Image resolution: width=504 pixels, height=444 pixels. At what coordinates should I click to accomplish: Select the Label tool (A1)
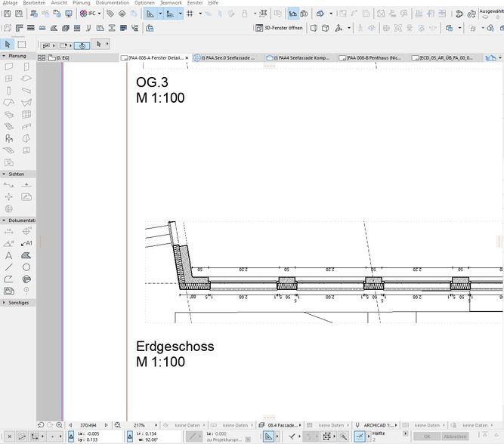point(26,243)
